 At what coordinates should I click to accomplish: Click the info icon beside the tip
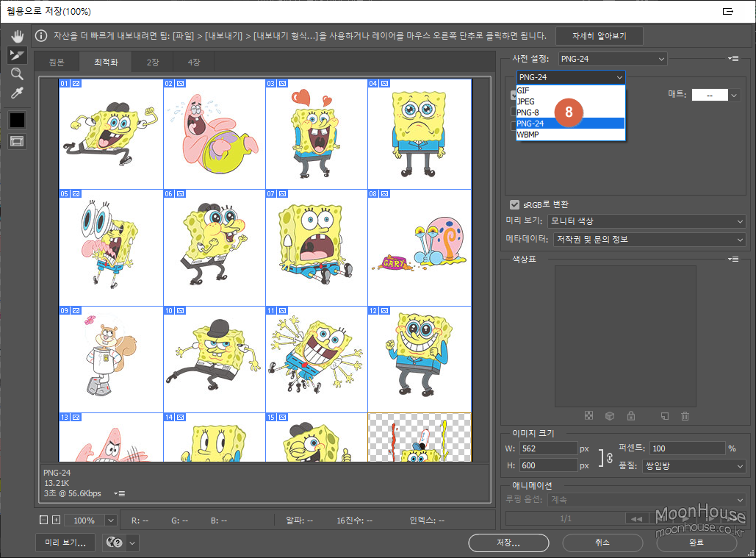pyautogui.click(x=41, y=36)
